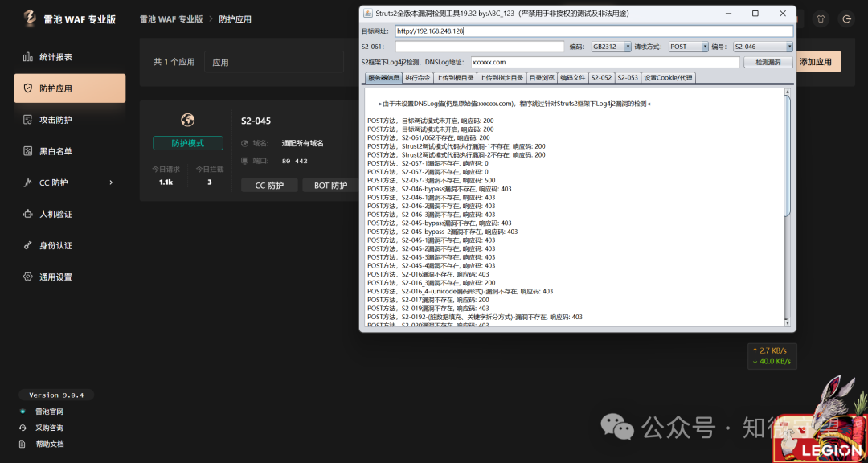Viewport: 868px width, 463px height.
Task: Select the 攻击防护 sidebar menu item
Action: [70, 120]
